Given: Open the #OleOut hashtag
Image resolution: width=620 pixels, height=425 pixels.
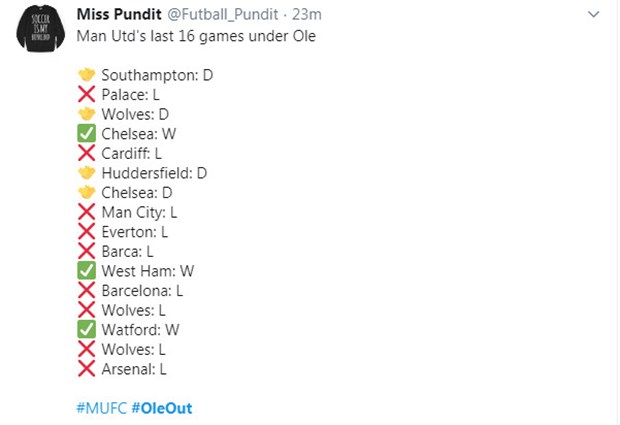Looking at the screenshot, I should 162,408.
